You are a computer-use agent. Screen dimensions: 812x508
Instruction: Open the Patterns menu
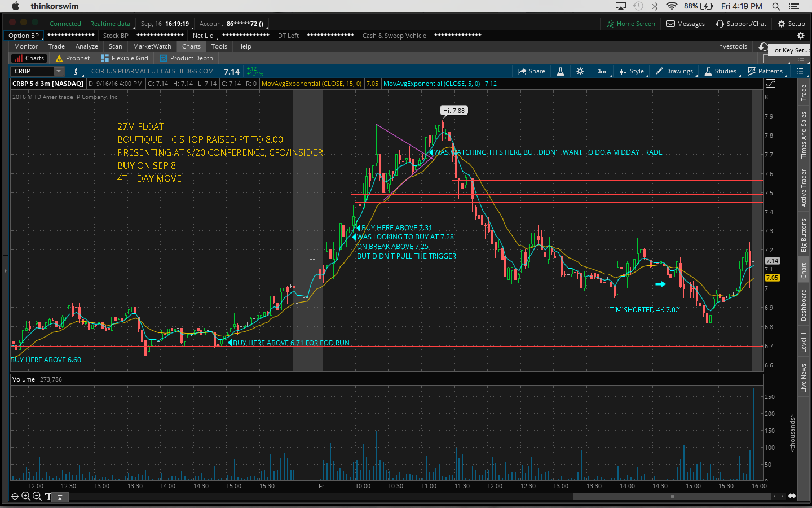pyautogui.click(x=765, y=71)
